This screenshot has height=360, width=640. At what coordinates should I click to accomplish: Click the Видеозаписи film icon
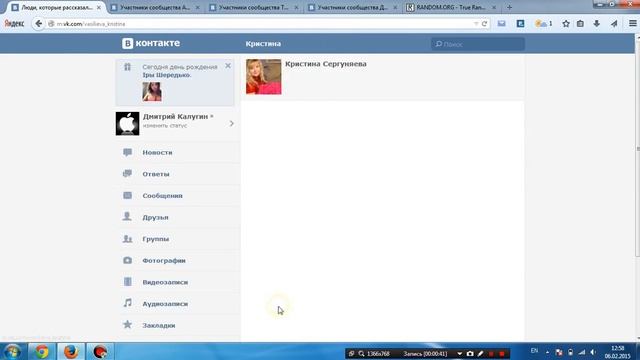click(x=127, y=282)
